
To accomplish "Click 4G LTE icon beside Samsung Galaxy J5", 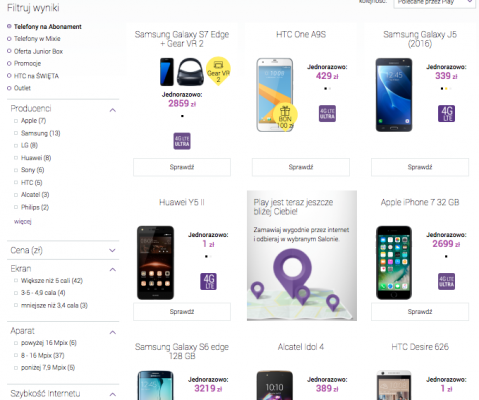I will [446, 114].
